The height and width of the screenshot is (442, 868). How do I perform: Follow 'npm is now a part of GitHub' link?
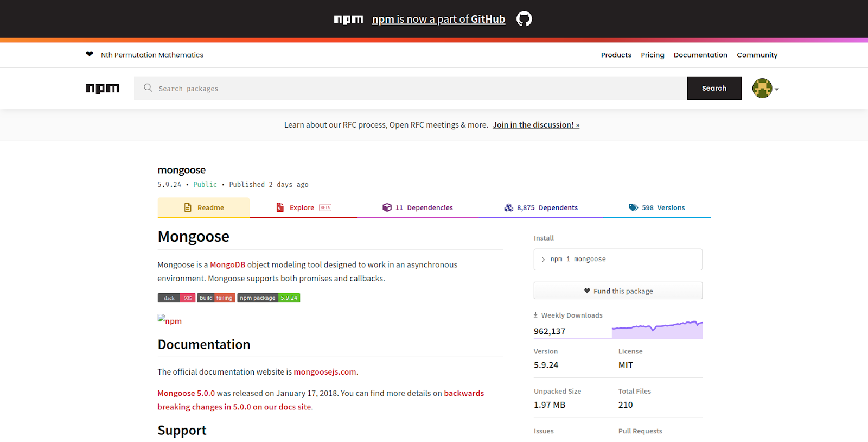click(x=438, y=19)
